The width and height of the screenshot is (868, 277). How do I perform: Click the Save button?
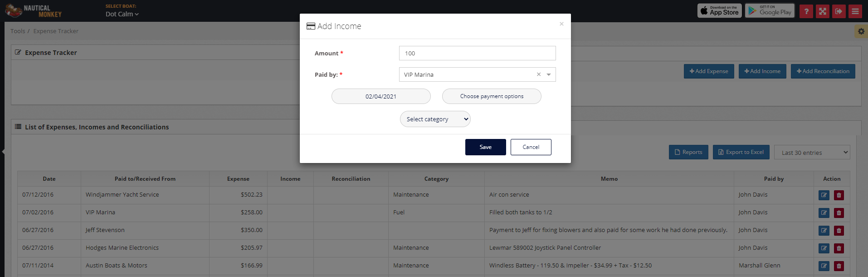point(485,147)
